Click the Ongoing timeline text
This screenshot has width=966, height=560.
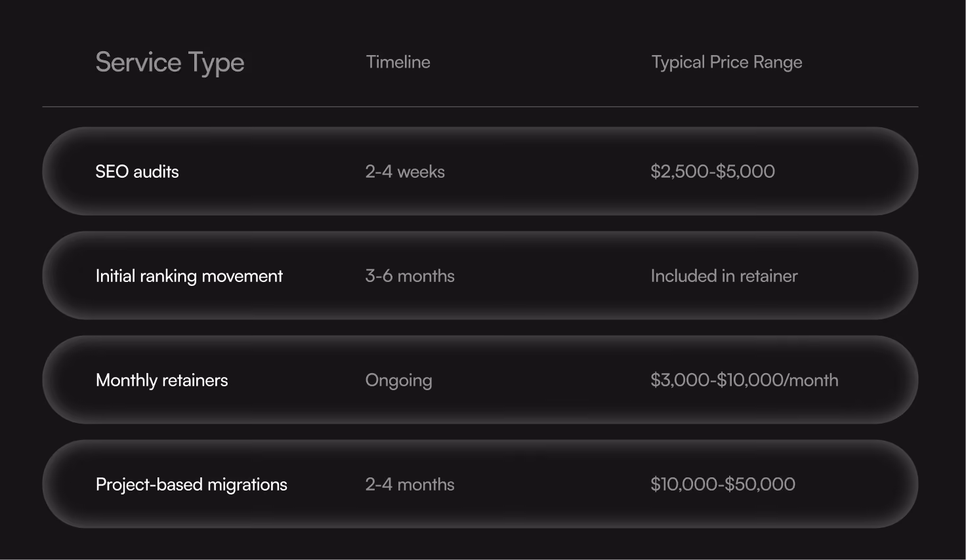(399, 381)
